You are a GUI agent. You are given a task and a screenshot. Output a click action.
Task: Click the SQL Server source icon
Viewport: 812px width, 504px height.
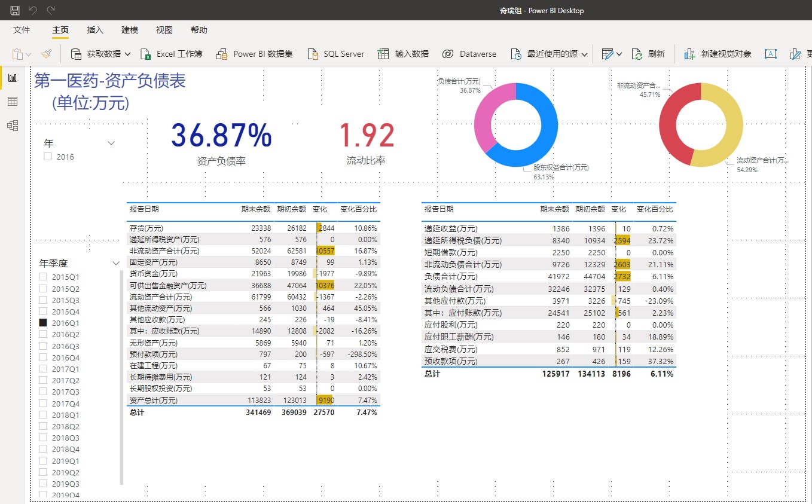[313, 54]
